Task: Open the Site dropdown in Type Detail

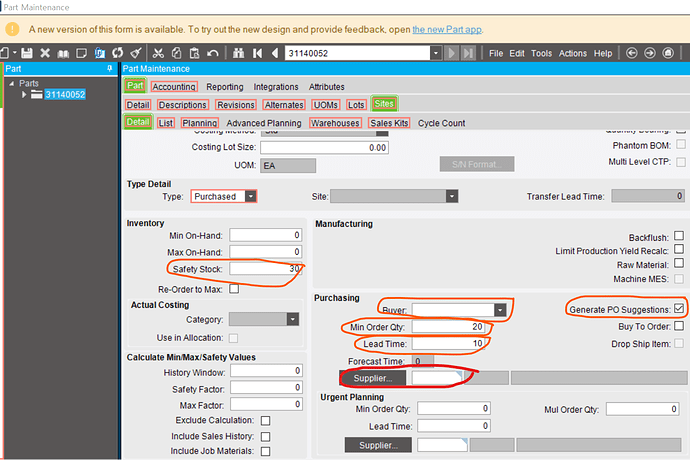Action: [x=451, y=196]
